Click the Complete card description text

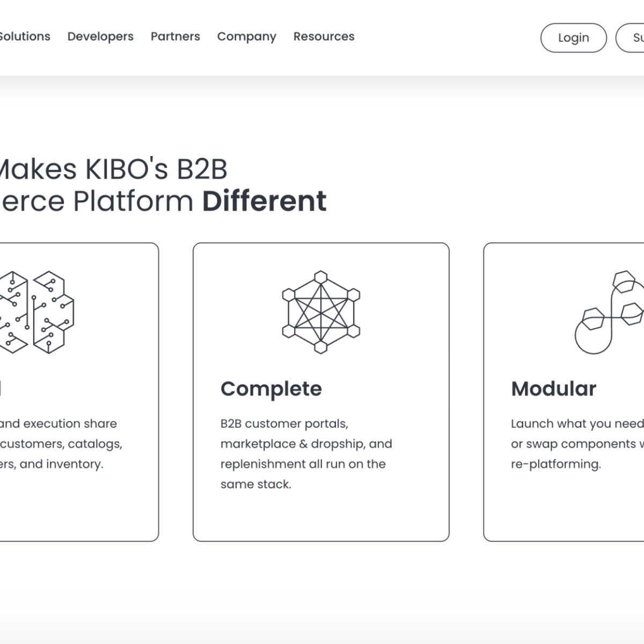pos(306,454)
